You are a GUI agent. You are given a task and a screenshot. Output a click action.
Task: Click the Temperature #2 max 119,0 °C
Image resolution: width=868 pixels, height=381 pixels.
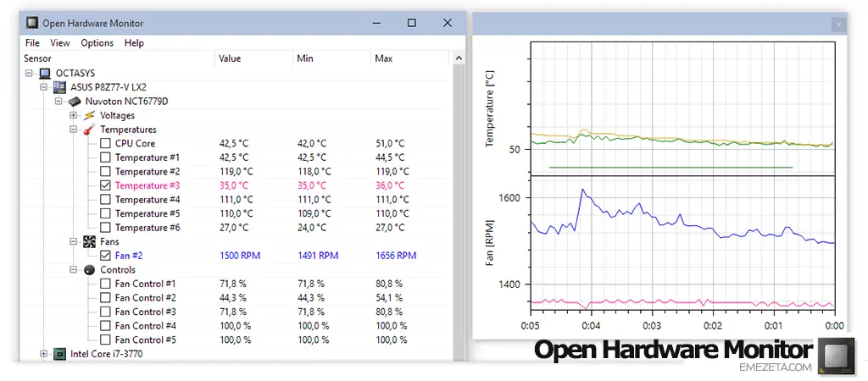[x=392, y=171]
